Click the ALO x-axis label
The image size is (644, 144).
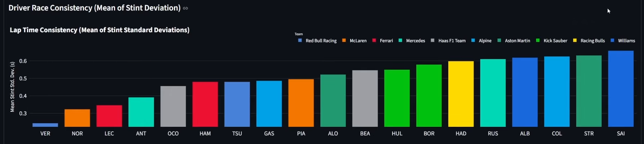(333, 134)
